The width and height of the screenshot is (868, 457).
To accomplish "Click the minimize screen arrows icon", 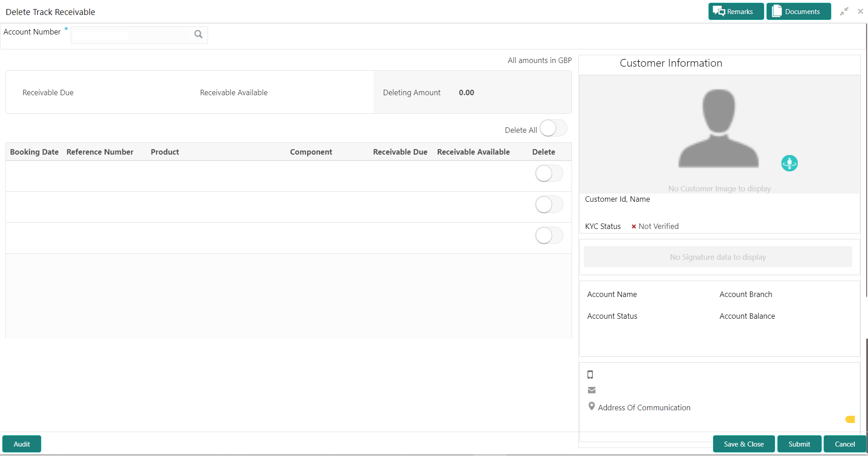I will [844, 11].
